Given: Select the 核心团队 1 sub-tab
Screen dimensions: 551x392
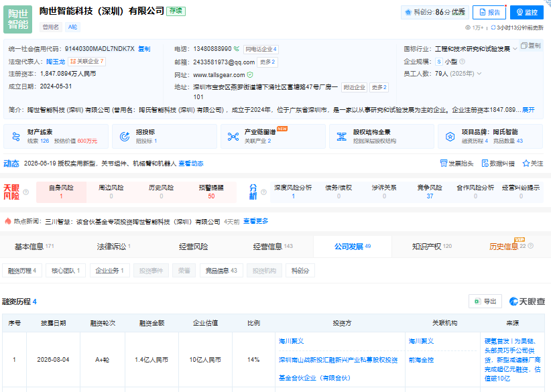Looking at the screenshot, I should point(66,271).
